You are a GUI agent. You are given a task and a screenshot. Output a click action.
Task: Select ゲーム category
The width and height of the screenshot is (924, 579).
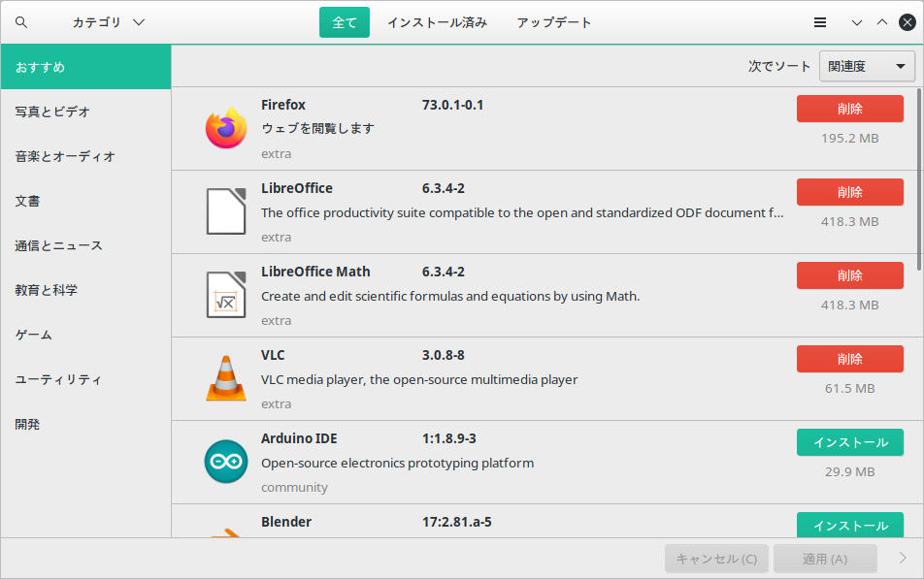(x=86, y=336)
